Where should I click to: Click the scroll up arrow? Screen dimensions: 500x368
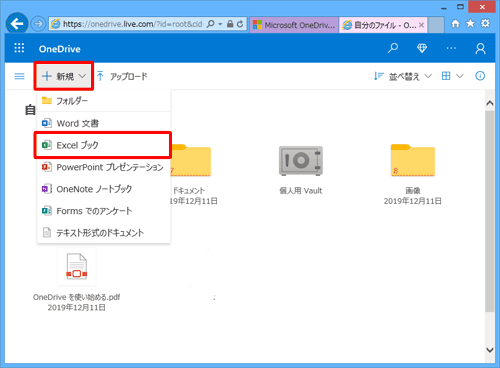click(490, 103)
